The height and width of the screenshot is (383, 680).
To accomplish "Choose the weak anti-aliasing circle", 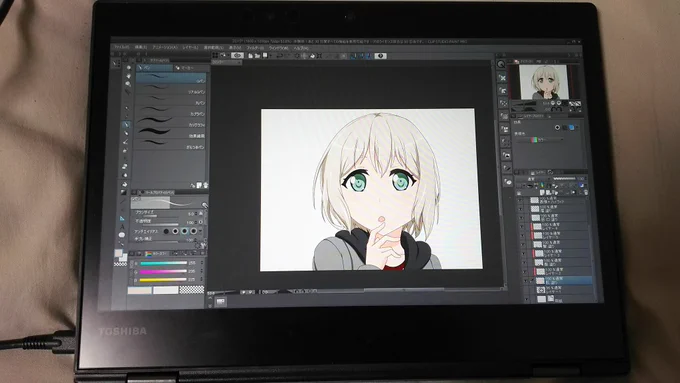I will coord(175,231).
